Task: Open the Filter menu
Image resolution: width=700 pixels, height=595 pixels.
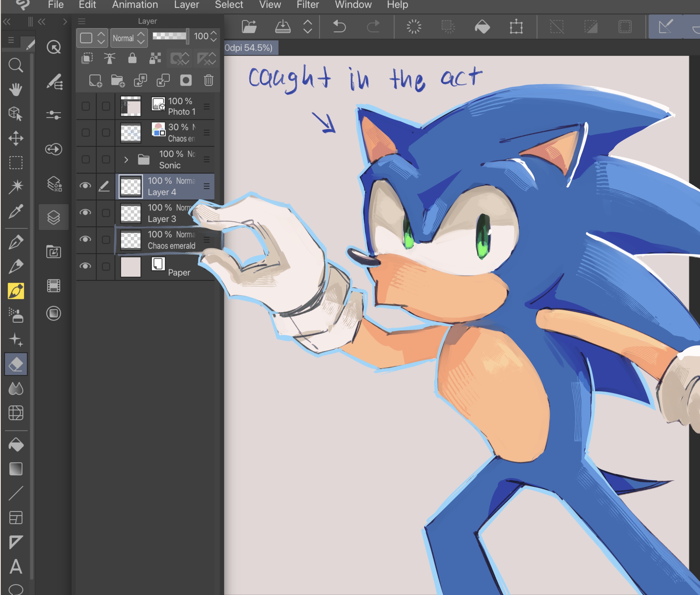Action: [x=307, y=5]
